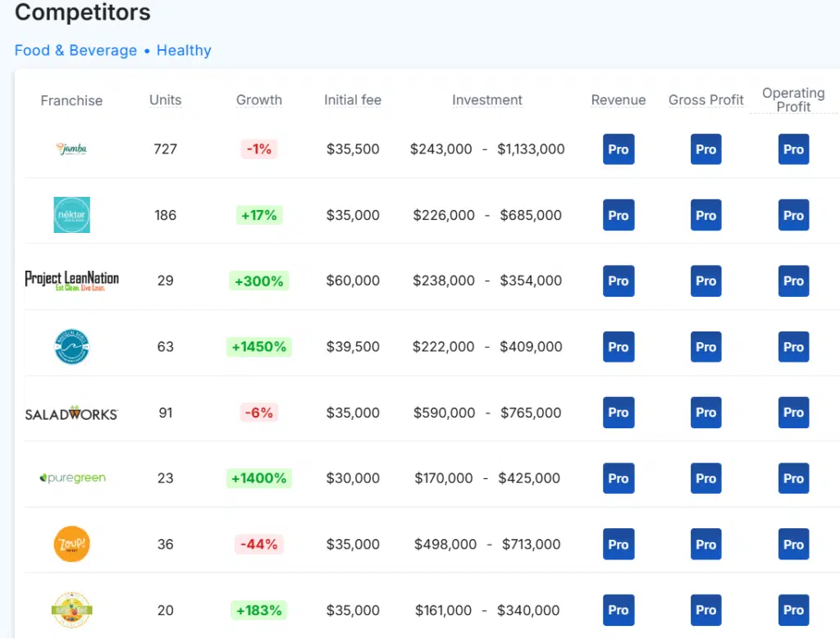The height and width of the screenshot is (639, 840).
Task: Click the blue wave logo in the 63-units row
Action: 72,346
